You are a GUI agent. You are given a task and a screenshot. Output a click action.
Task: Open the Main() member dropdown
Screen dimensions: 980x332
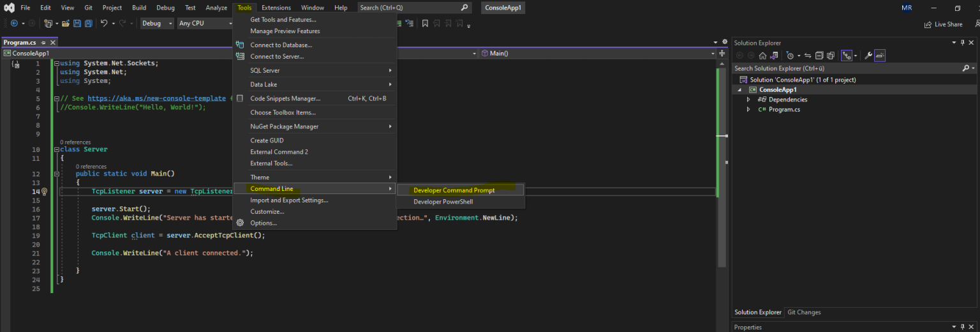click(600, 54)
